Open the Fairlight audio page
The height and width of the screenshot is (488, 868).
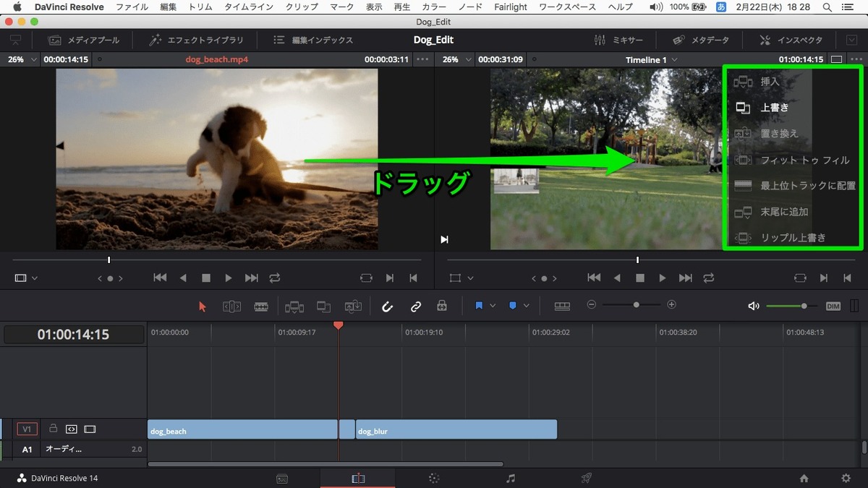(x=510, y=477)
